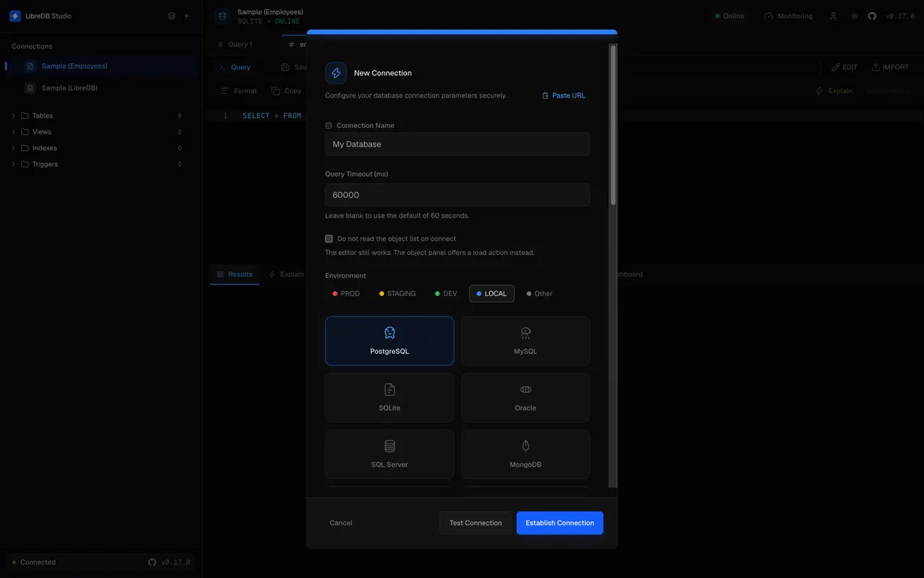Image resolution: width=924 pixels, height=578 pixels.
Task: Choose the MySQL database card
Action: point(526,341)
